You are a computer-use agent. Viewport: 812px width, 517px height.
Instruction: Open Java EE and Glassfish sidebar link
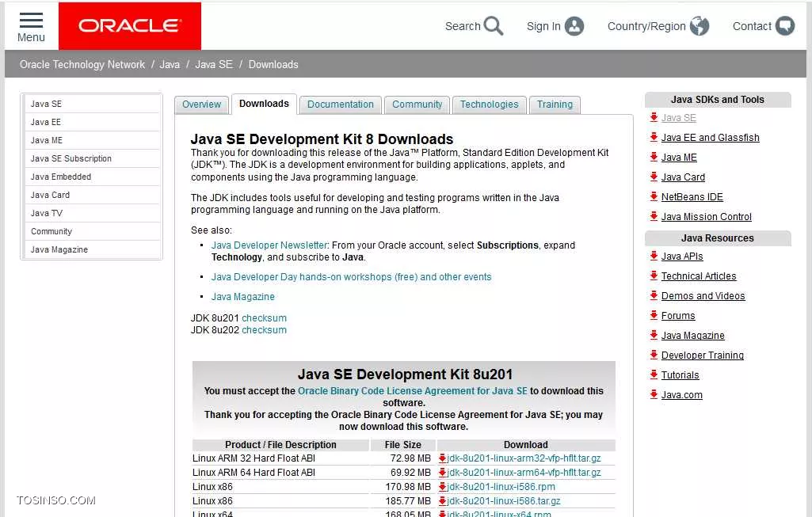coord(710,138)
